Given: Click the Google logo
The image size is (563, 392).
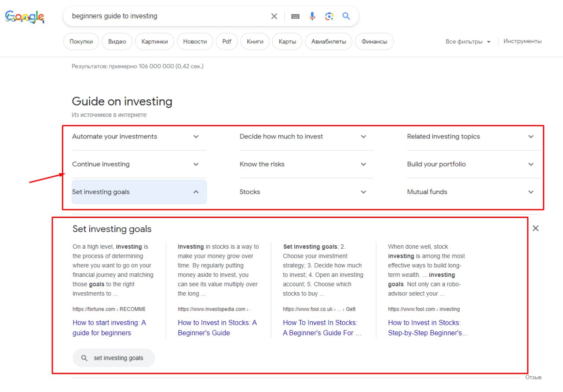Looking at the screenshot, I should pos(25,17).
